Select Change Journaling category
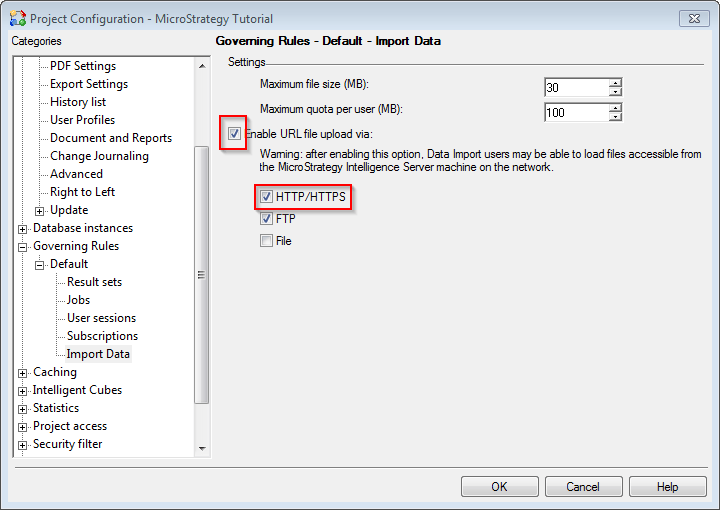 99,156
